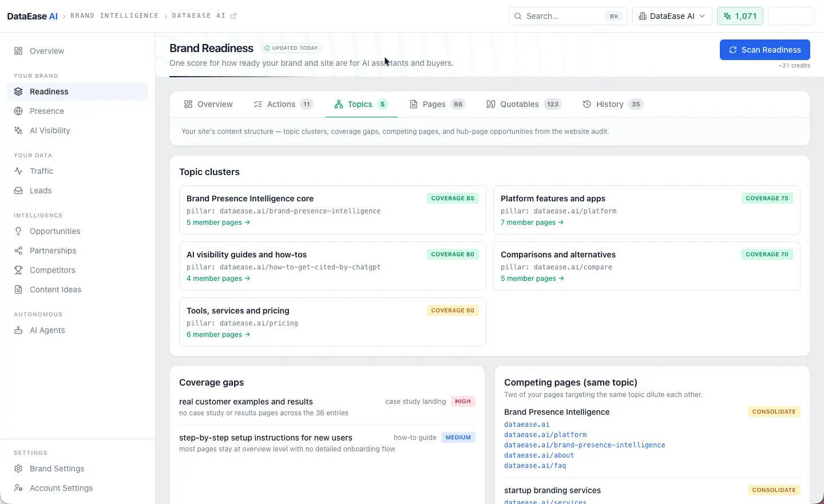Click the MEDIUM priority badge
This screenshot has width=824, height=504.
click(x=458, y=438)
